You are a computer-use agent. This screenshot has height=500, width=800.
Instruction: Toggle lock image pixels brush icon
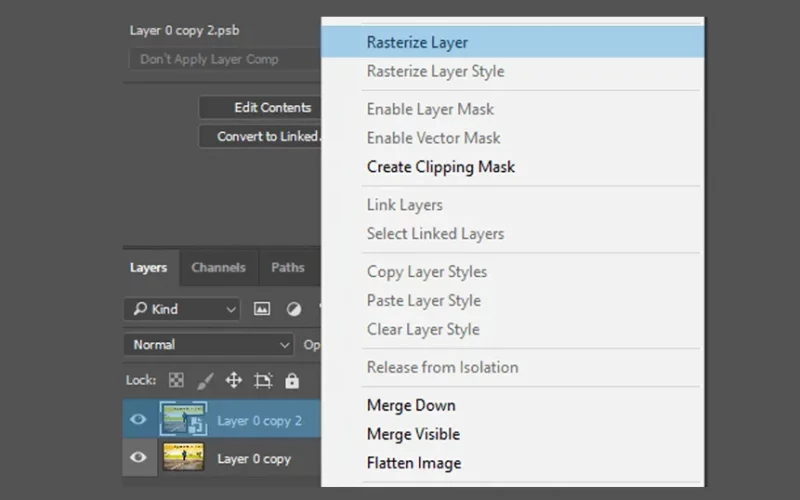coord(205,381)
